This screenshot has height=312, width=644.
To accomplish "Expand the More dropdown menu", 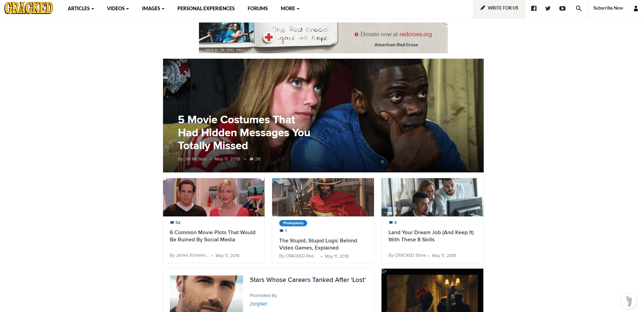I will pos(290,9).
